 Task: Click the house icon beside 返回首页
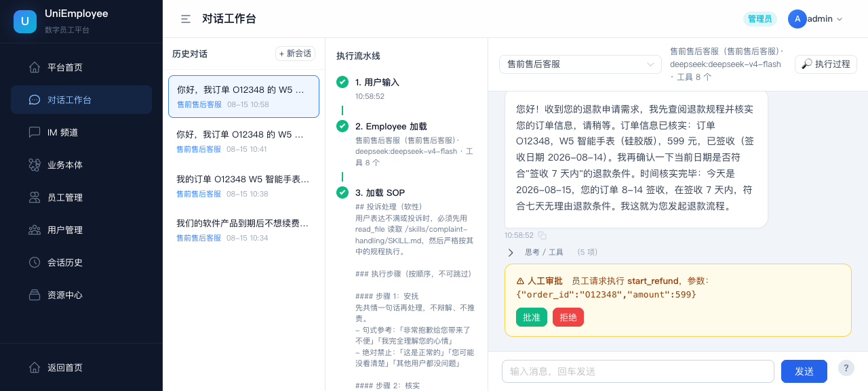(x=35, y=367)
